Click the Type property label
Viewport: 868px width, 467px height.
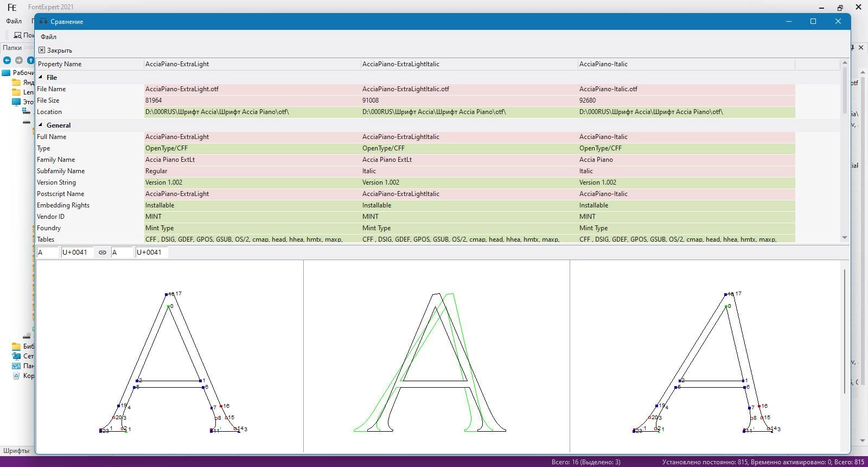click(43, 148)
